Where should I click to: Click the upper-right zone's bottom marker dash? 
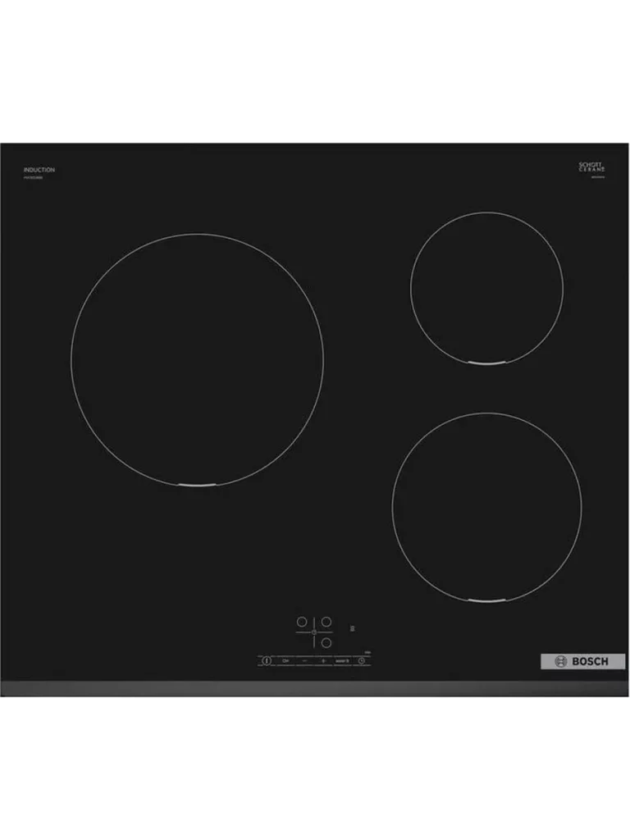pyautogui.click(x=487, y=363)
